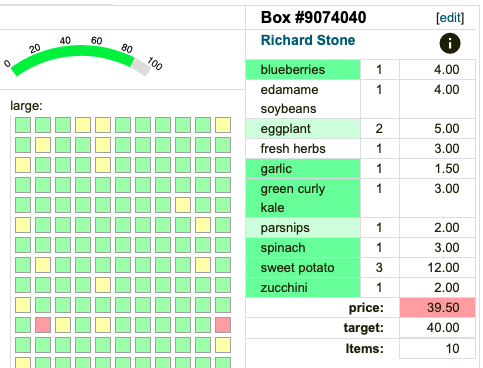The image size is (483, 368).
Task: Click the spinach item cell
Action: pyautogui.click(x=303, y=248)
